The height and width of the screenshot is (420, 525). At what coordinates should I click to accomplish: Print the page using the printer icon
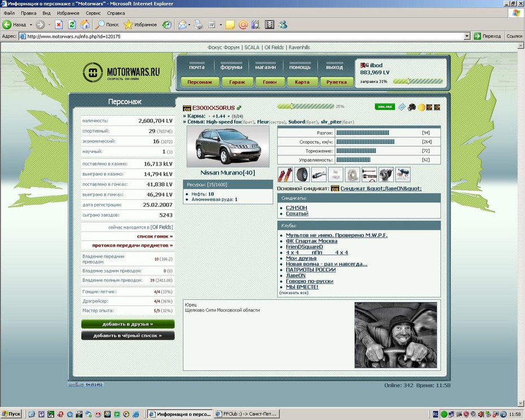tap(199, 24)
